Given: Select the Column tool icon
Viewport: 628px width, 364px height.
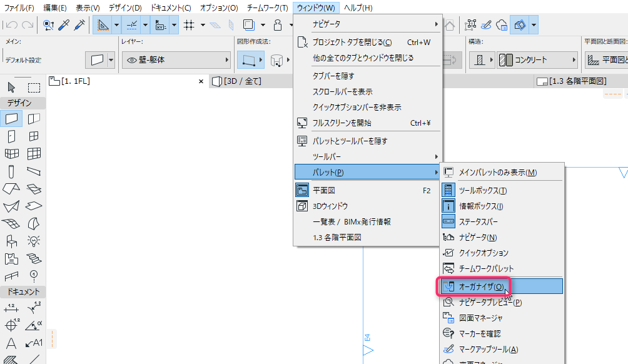Looking at the screenshot, I should click(x=11, y=171).
